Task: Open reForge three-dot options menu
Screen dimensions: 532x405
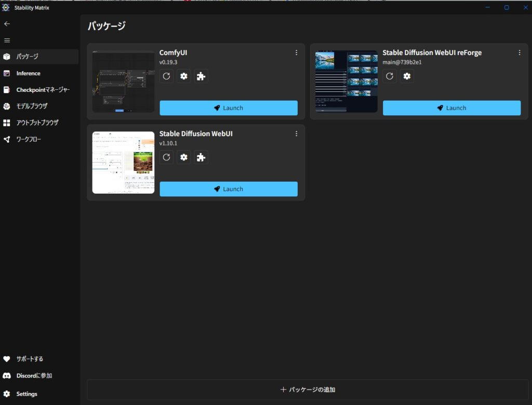Action: point(520,52)
